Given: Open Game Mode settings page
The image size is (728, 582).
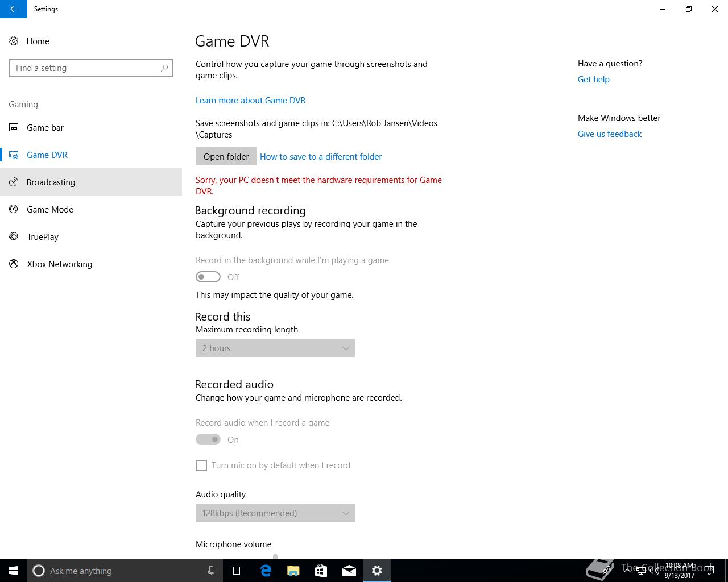Looking at the screenshot, I should click(x=91, y=210).
